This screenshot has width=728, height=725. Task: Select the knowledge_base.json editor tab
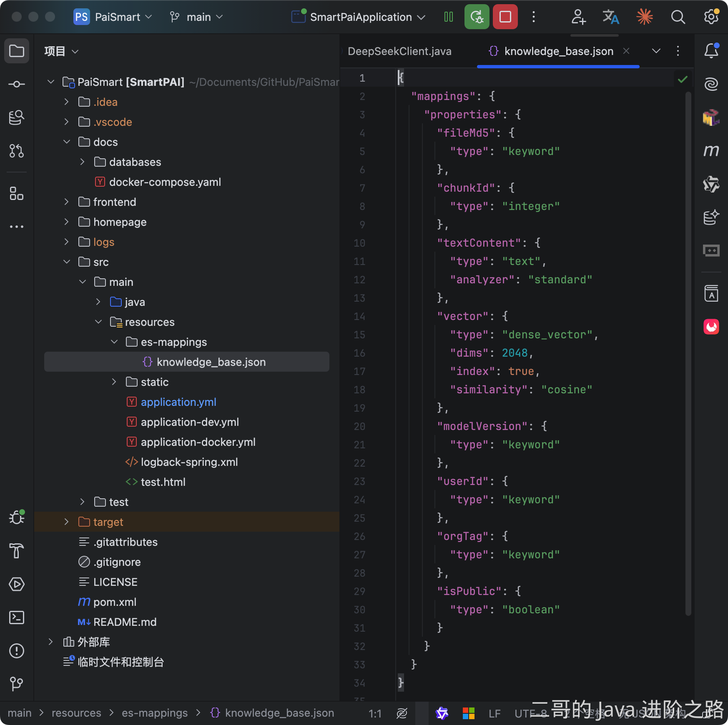pos(559,51)
